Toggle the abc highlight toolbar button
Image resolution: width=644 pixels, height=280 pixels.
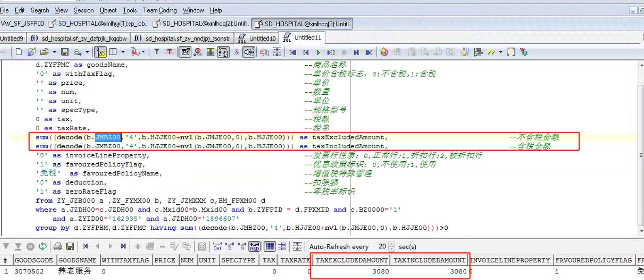pos(101,52)
